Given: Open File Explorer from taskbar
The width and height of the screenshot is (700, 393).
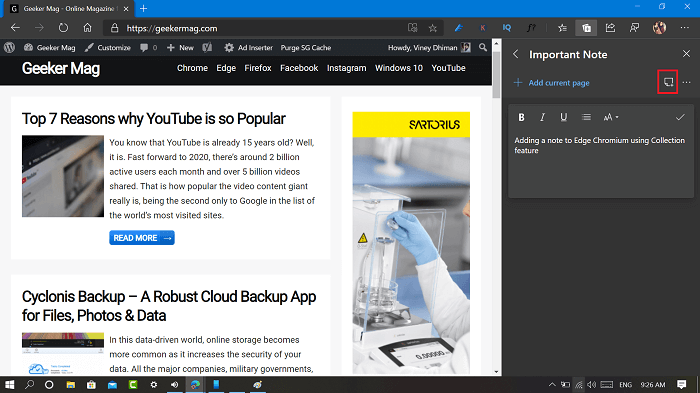Looking at the screenshot, I should [71, 385].
